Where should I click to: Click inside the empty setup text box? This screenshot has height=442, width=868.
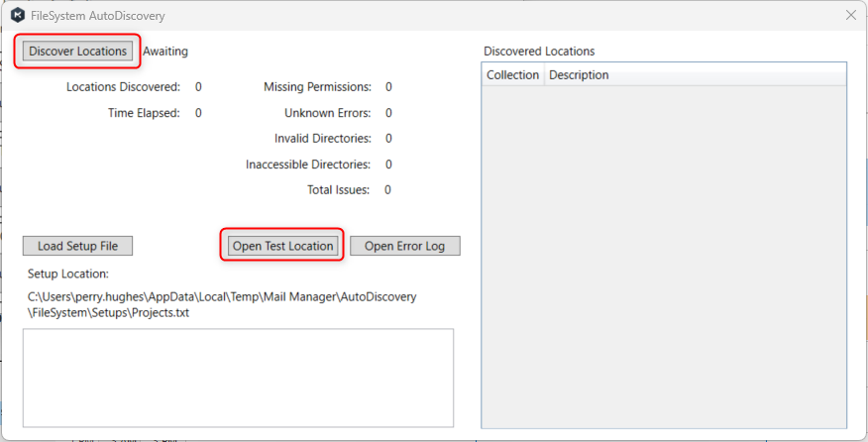click(238, 378)
